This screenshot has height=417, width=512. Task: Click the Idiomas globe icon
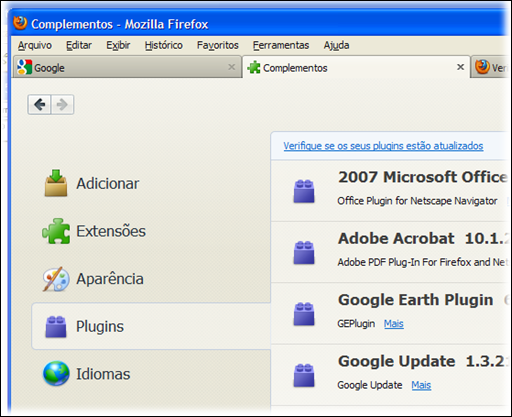click(56, 373)
